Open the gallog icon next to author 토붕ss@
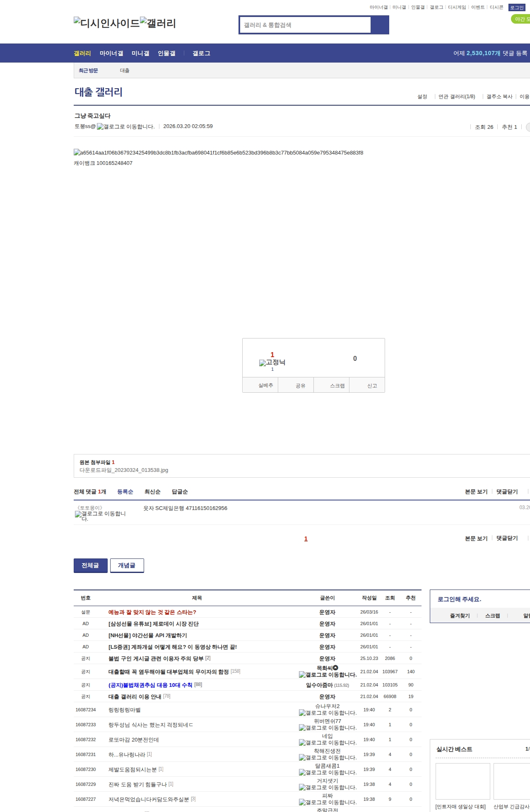Viewport: 530px width, 812px height. (125, 127)
